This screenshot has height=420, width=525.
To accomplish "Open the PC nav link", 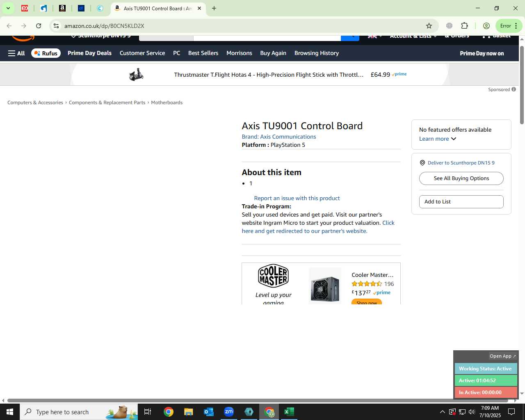I will [177, 53].
